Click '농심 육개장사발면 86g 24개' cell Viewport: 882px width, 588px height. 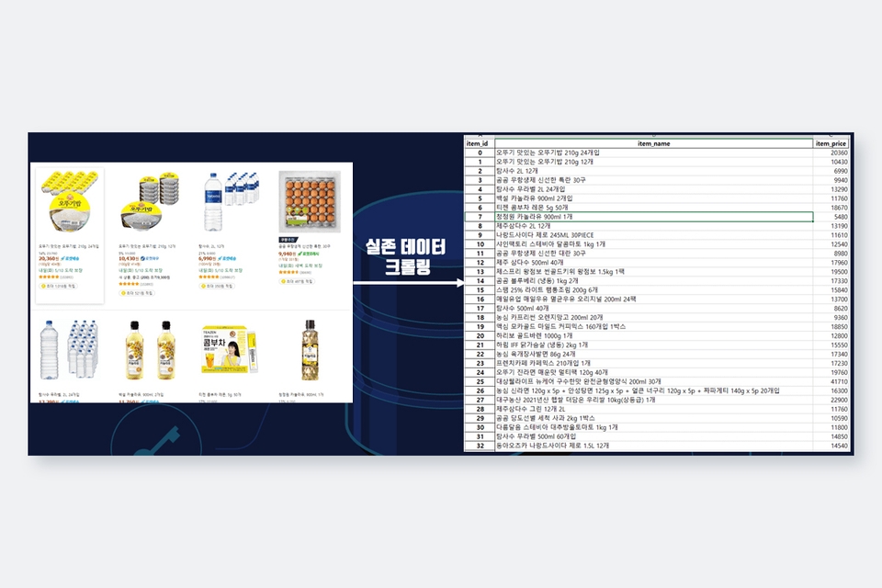(x=653, y=354)
